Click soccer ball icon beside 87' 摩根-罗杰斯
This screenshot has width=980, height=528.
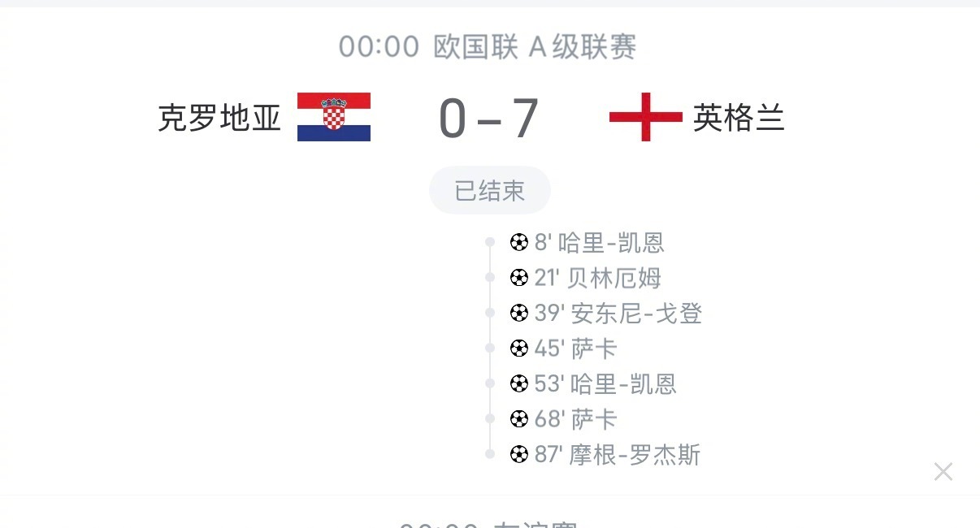[518, 454]
